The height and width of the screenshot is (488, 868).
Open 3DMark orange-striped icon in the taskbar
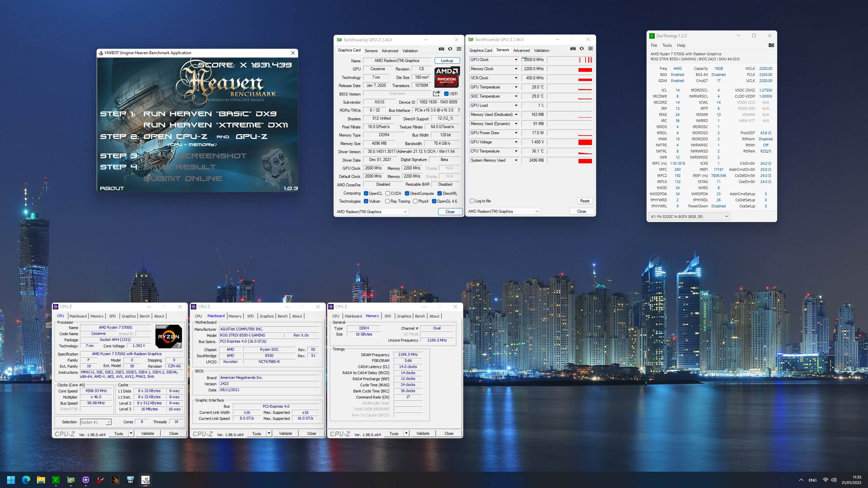116,480
